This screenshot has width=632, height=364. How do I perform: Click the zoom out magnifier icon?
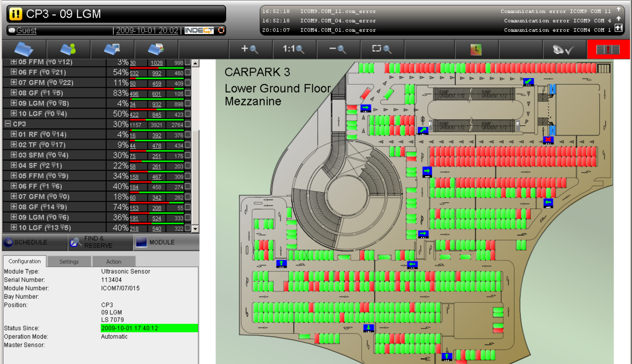point(337,49)
